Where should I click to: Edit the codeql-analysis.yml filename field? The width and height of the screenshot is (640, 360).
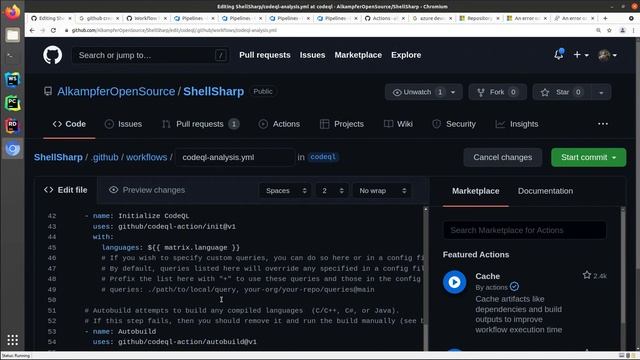coord(235,157)
